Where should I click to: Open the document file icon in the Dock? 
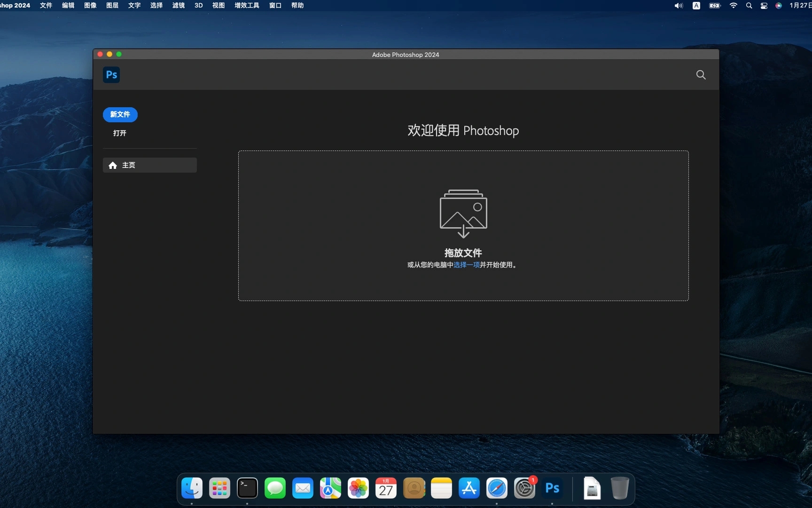[x=592, y=488]
